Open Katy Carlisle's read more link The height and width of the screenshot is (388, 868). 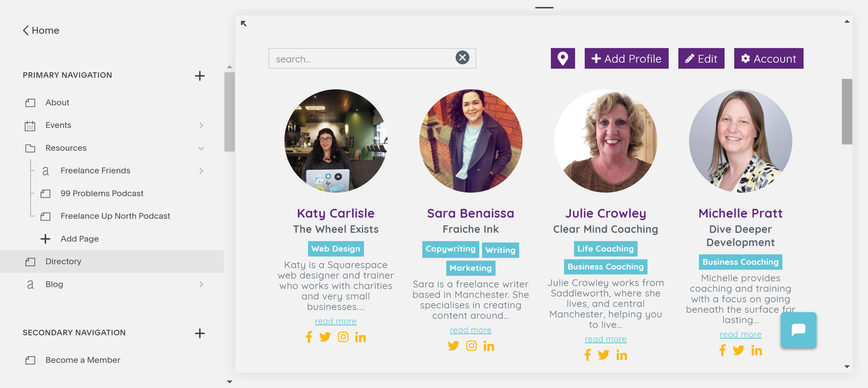point(336,321)
